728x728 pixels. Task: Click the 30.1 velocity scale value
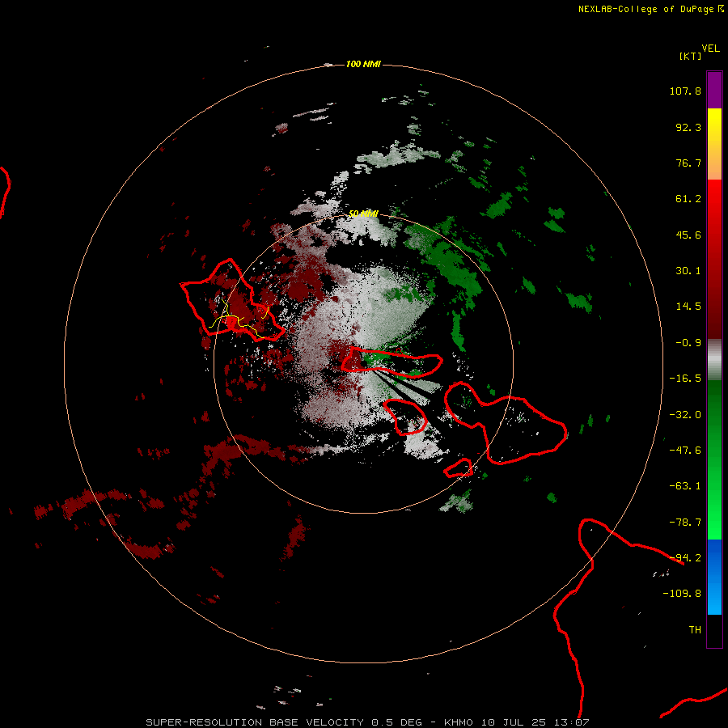pos(688,271)
